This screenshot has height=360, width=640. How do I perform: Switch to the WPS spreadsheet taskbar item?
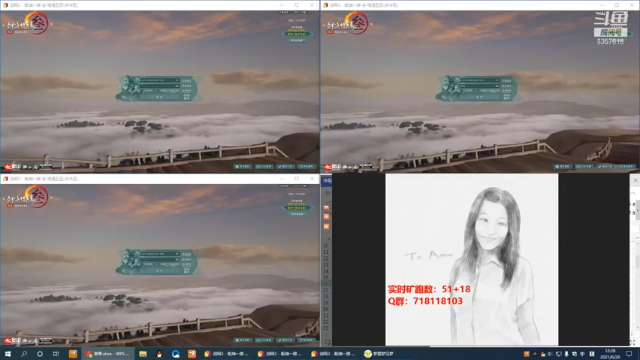click(x=108, y=354)
